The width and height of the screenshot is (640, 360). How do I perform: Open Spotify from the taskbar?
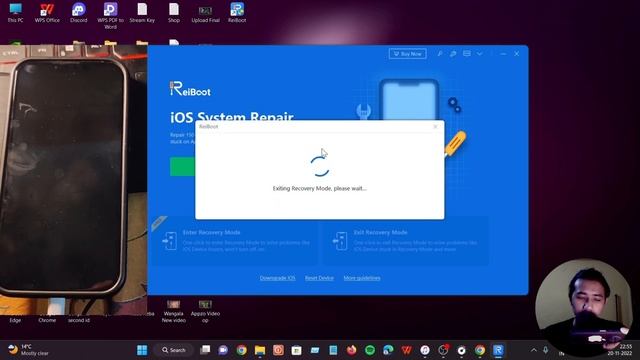[370, 350]
